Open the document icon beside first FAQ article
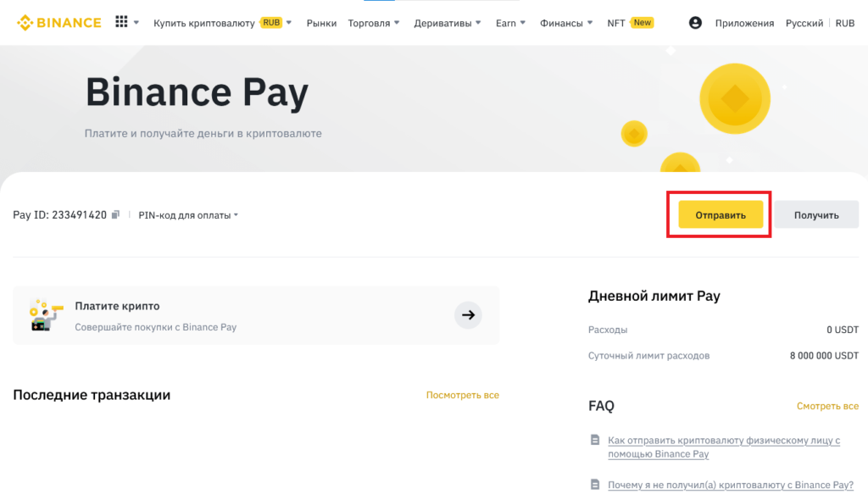 click(594, 441)
